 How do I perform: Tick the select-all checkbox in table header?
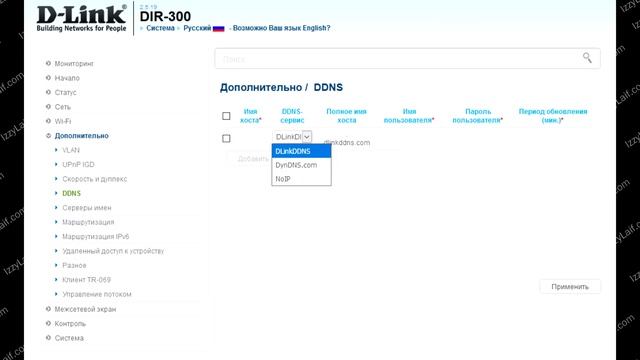226,116
